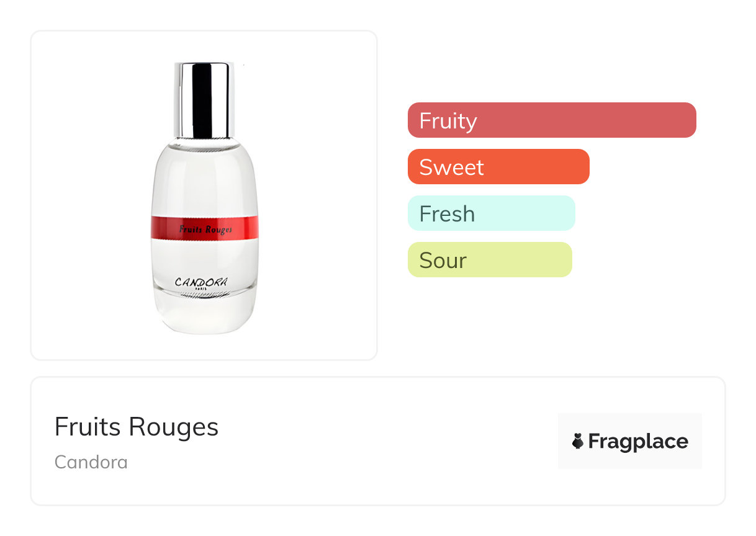The height and width of the screenshot is (536, 756).
Task: Click the red Fruits Rouges bottle label
Action: (205, 228)
